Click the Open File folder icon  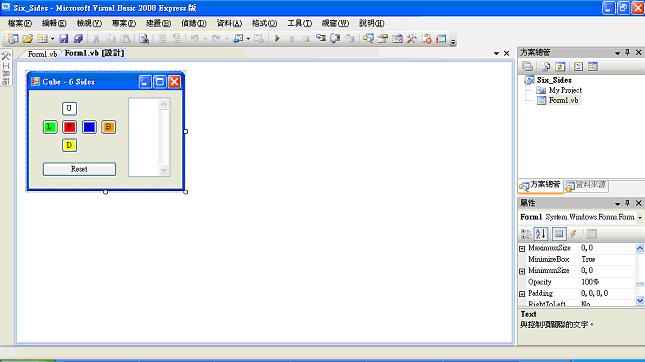click(x=28, y=39)
